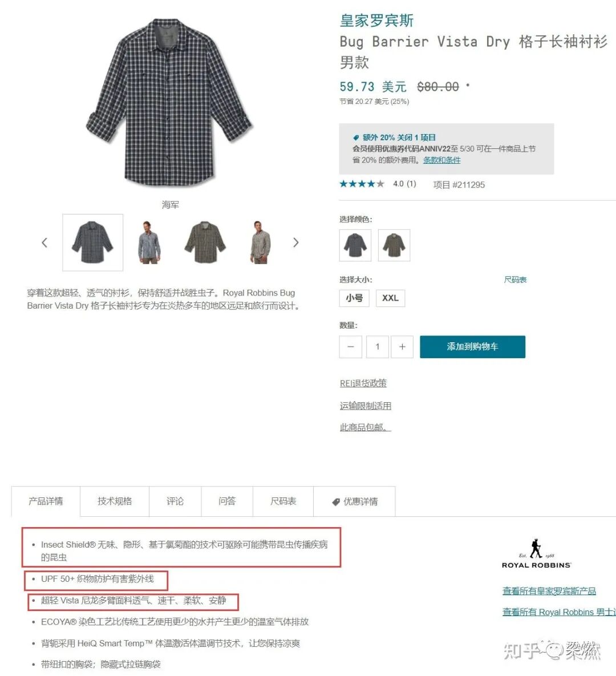Open 优惠详情 tab with tag icon

click(x=354, y=501)
